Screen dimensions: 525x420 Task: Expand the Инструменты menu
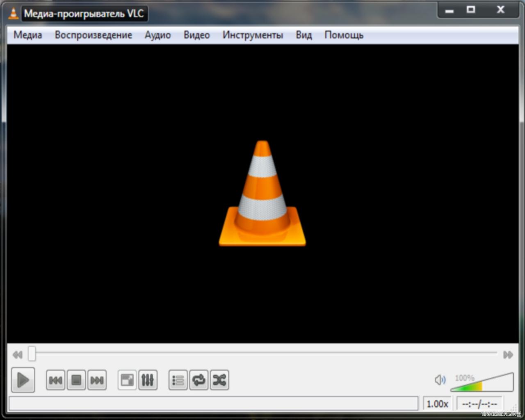(x=253, y=35)
